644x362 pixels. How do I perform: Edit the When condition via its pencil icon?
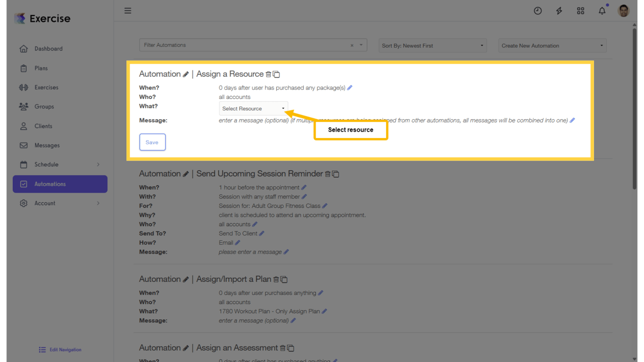(x=349, y=87)
